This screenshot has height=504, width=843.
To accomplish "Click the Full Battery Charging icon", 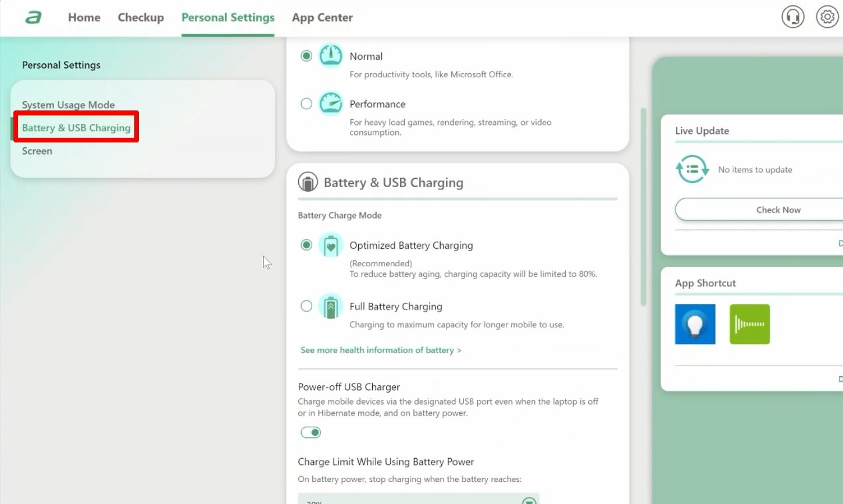I will 331,307.
